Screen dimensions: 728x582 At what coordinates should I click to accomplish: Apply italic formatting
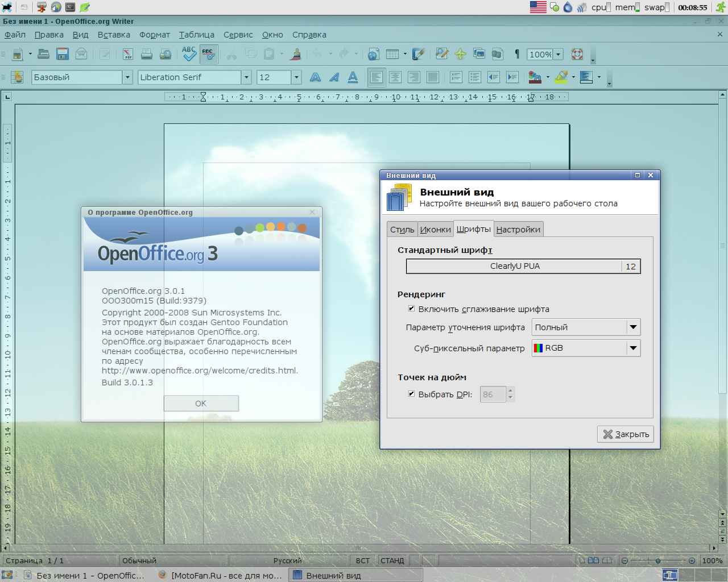coord(334,77)
